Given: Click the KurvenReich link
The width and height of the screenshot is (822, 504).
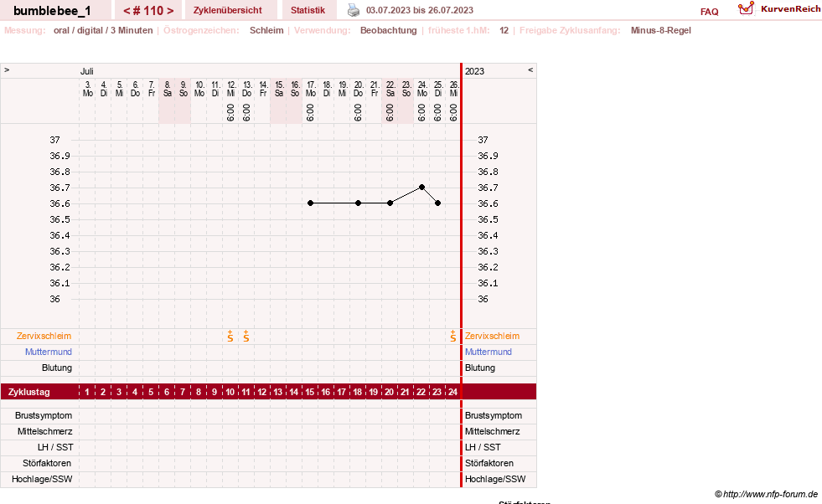Looking at the screenshot, I should (x=790, y=9).
